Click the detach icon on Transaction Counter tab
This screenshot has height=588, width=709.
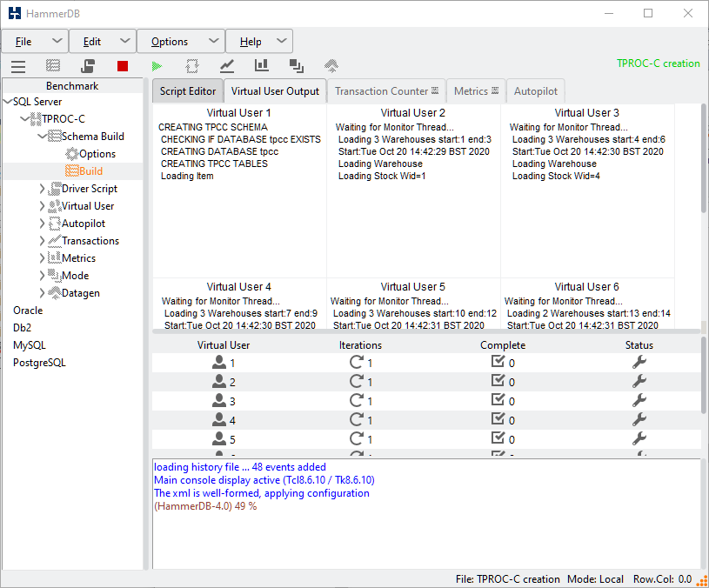pos(434,90)
